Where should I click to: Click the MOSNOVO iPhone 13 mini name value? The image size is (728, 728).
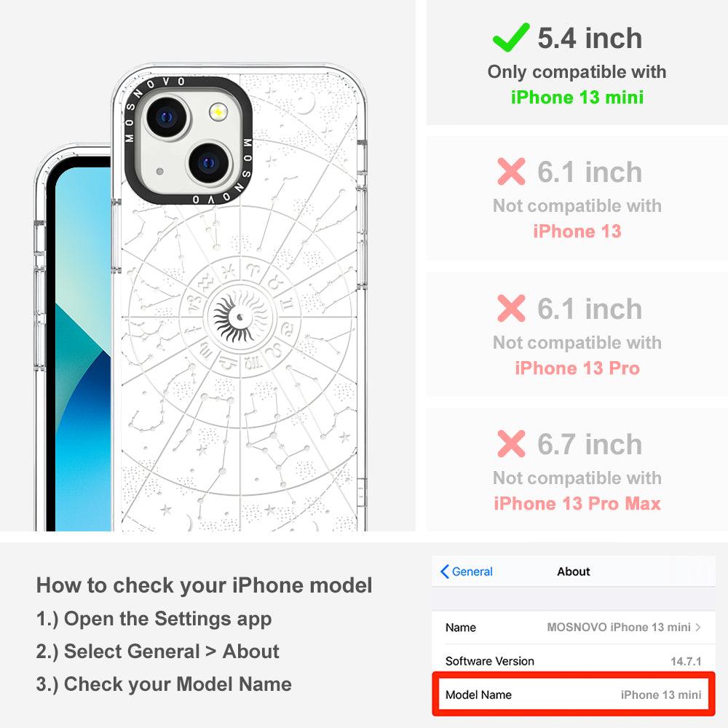click(x=618, y=628)
